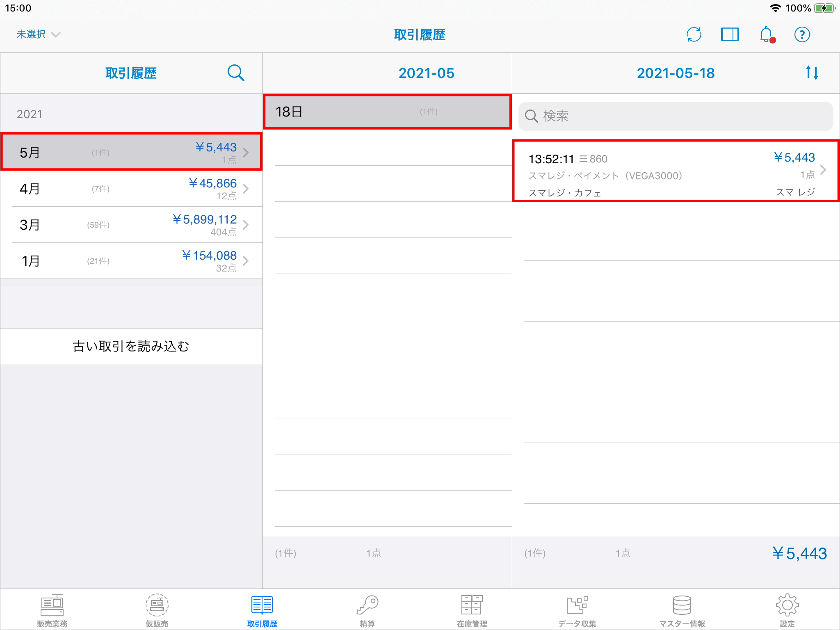840x630 pixels.
Task: Click the transaction history search magnifier
Action: click(x=236, y=73)
